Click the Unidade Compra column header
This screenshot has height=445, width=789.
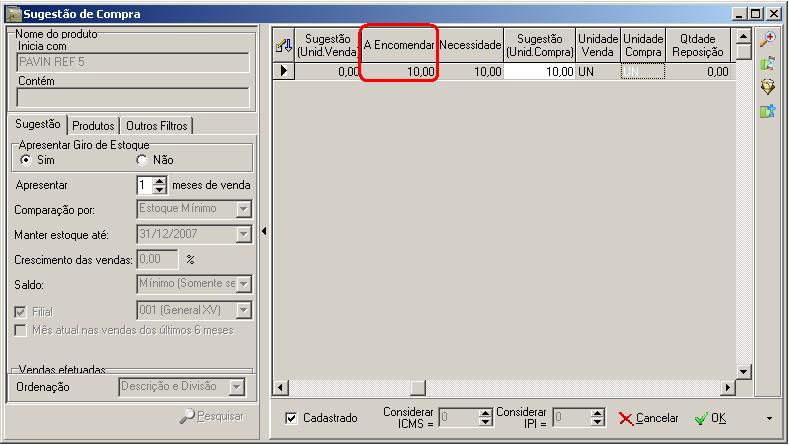click(x=643, y=45)
